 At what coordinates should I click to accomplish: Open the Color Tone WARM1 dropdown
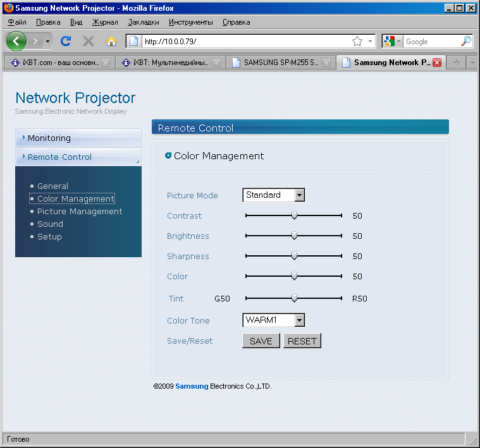coord(274,320)
